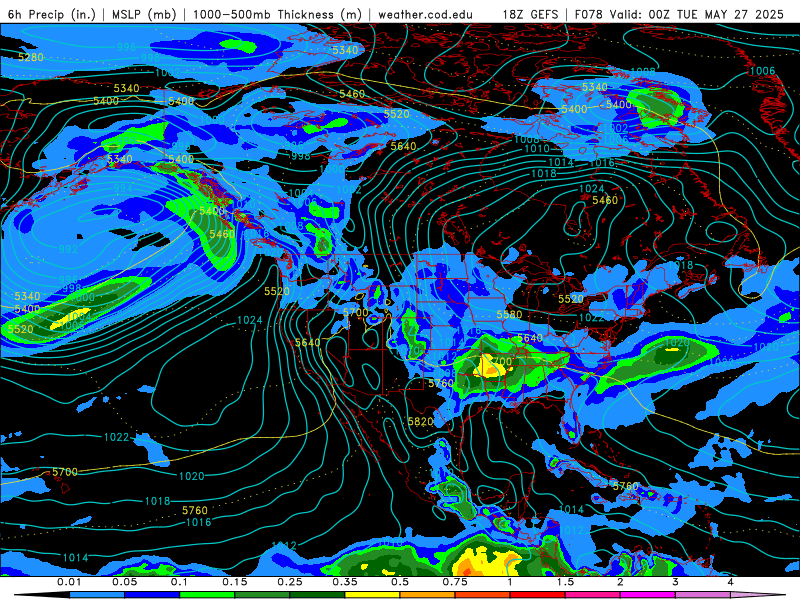
Task: Click the '1010' pressure contour label
Action: [x=537, y=148]
